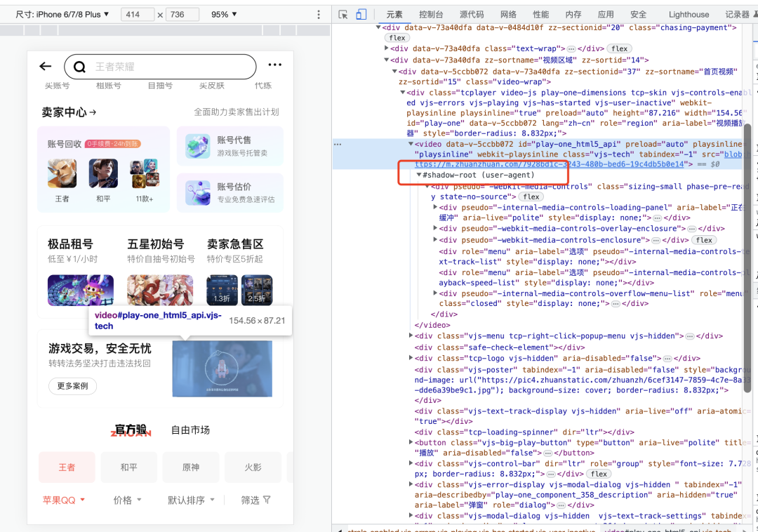Select the 官方验 tab
The height and width of the screenshot is (532, 758).
(131, 430)
